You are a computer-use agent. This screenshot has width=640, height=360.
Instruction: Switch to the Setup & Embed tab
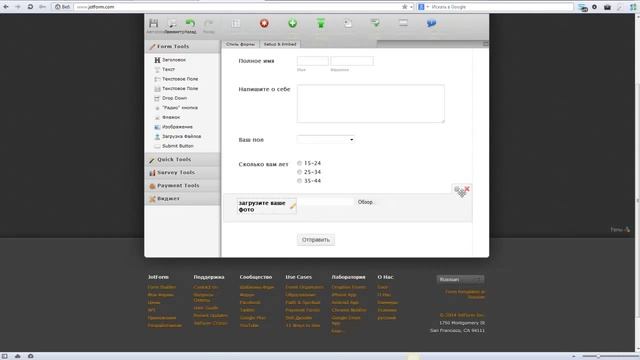pos(280,44)
